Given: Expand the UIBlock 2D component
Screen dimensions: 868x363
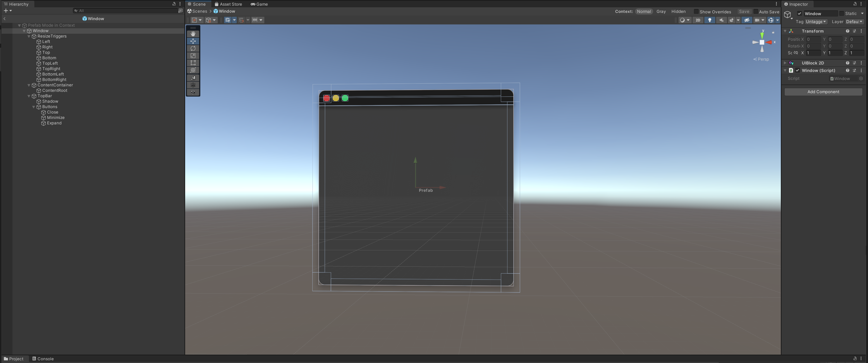Looking at the screenshot, I should (785, 63).
